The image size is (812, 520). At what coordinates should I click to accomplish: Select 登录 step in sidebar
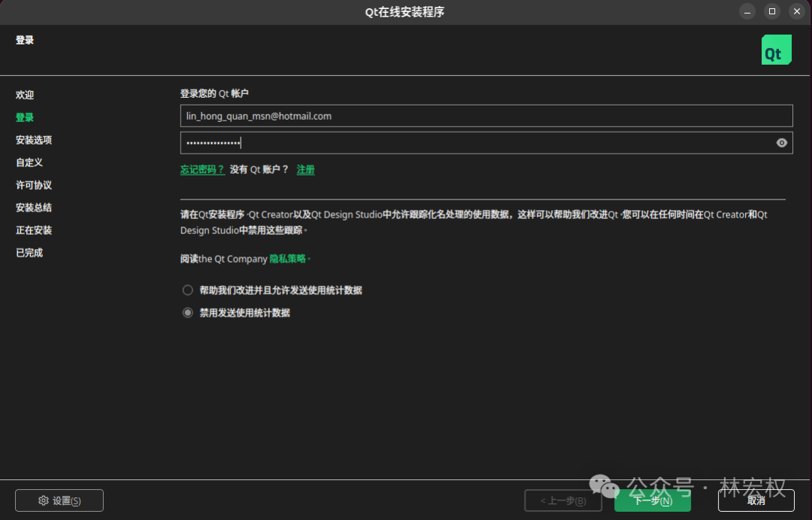click(25, 117)
